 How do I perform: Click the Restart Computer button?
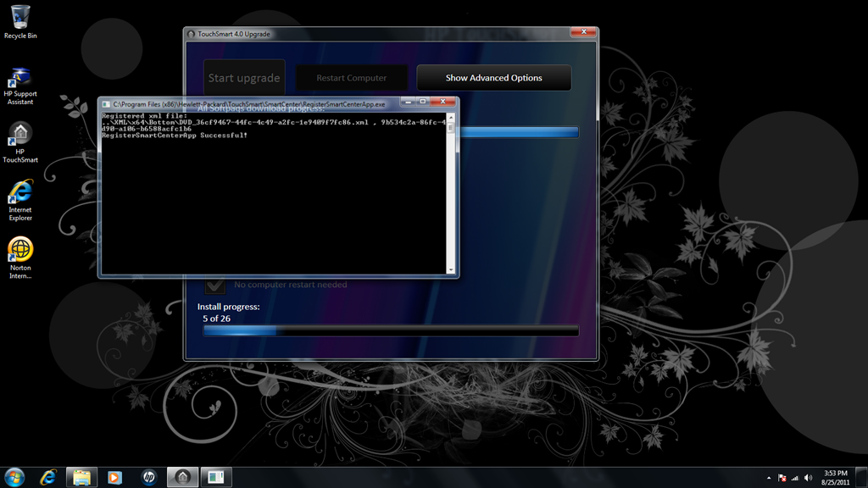(x=352, y=78)
